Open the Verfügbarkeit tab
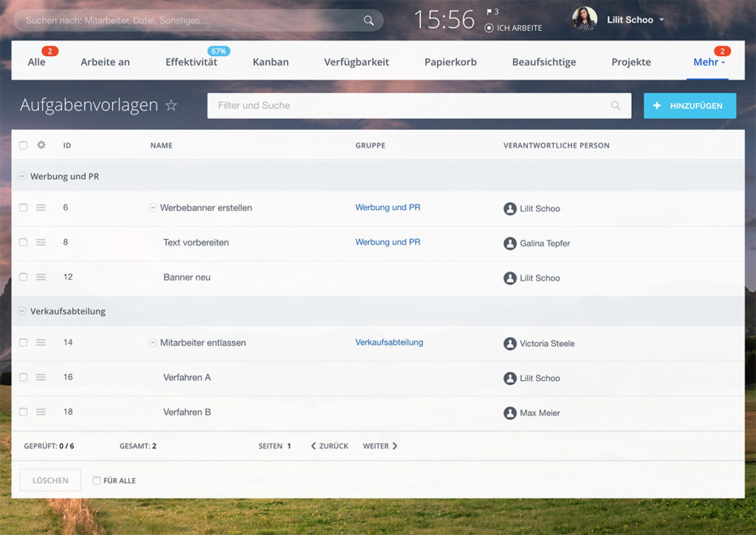 tap(357, 62)
